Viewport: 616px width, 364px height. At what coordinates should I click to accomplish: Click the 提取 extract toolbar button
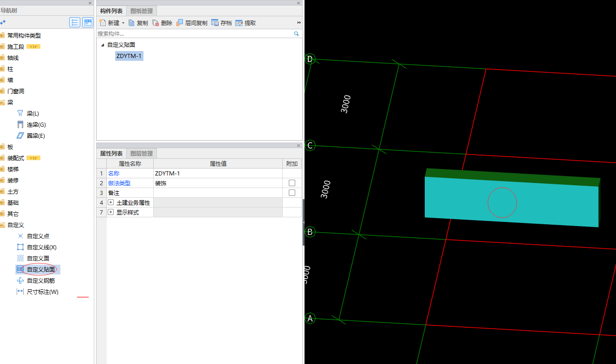click(x=246, y=23)
